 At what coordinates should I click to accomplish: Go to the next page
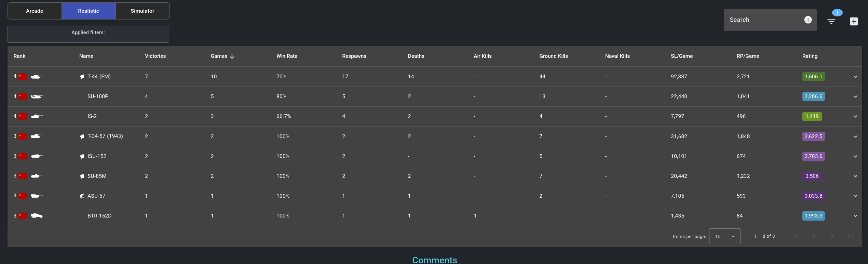click(832, 236)
